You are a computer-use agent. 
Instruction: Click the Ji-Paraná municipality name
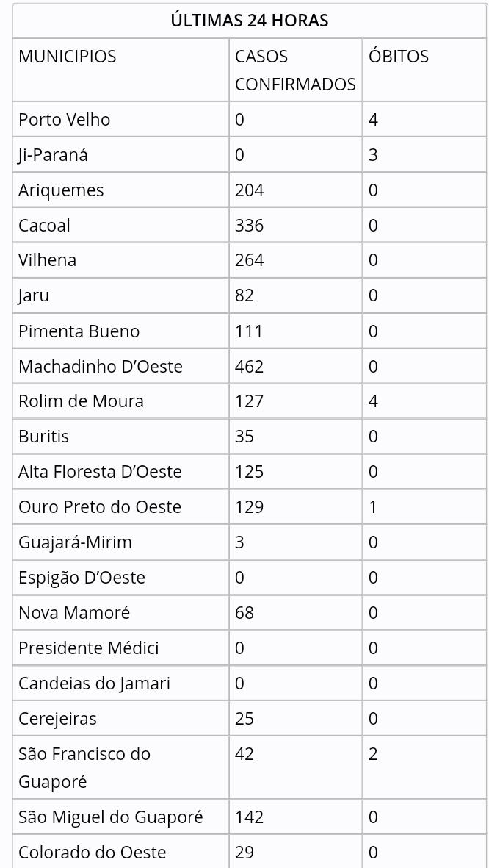[53, 155]
